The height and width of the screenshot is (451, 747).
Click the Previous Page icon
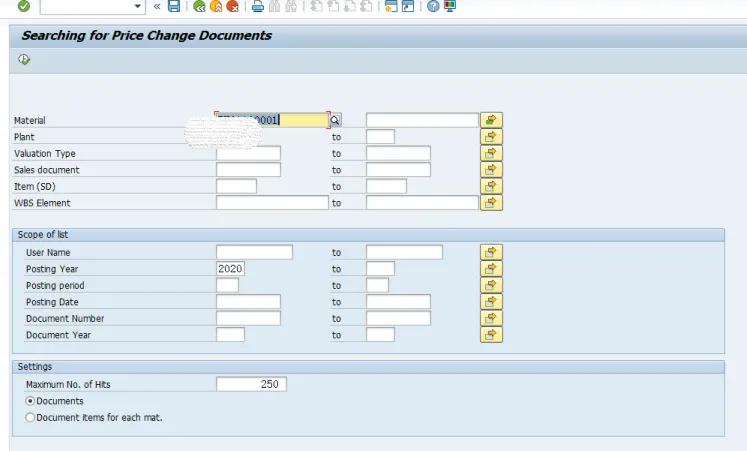pyautogui.click(x=333, y=6)
